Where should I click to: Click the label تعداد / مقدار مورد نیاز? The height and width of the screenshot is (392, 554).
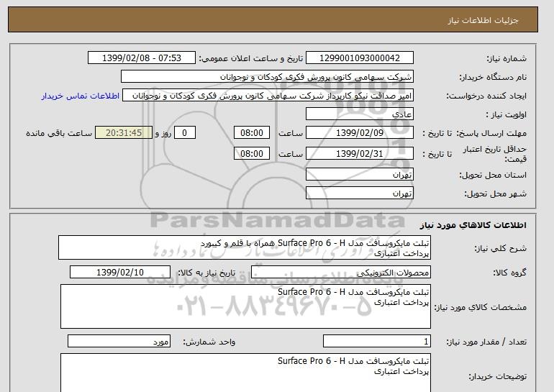[486, 342]
